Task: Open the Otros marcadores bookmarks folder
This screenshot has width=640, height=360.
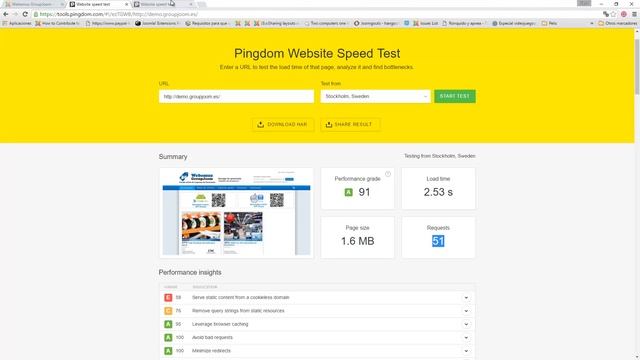Action: point(617,24)
